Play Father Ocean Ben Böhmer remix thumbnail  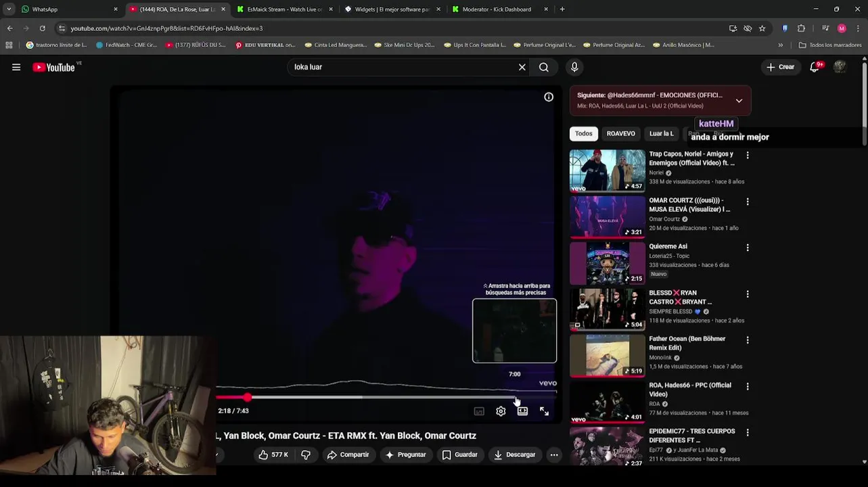[607, 356]
